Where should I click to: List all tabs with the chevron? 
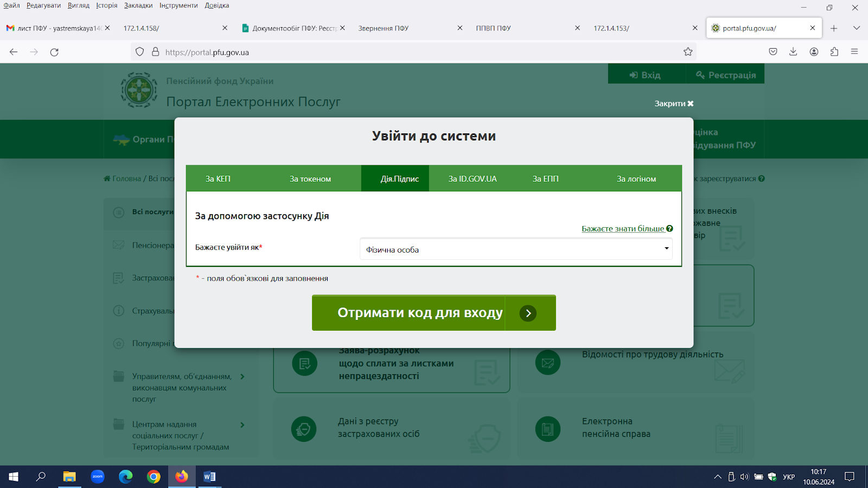pos(857,28)
